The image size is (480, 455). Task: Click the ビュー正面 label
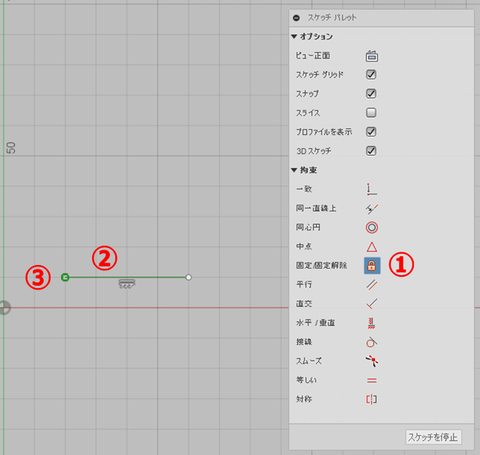pyautogui.click(x=313, y=55)
